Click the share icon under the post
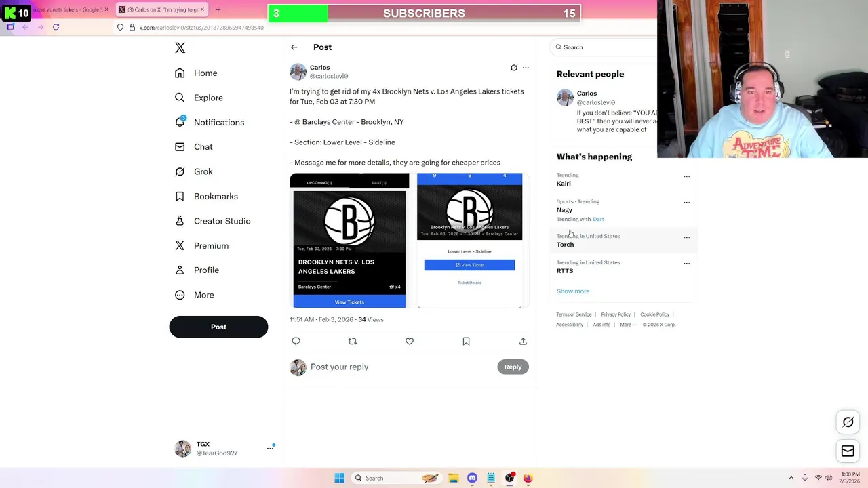The width and height of the screenshot is (868, 488). click(x=523, y=342)
